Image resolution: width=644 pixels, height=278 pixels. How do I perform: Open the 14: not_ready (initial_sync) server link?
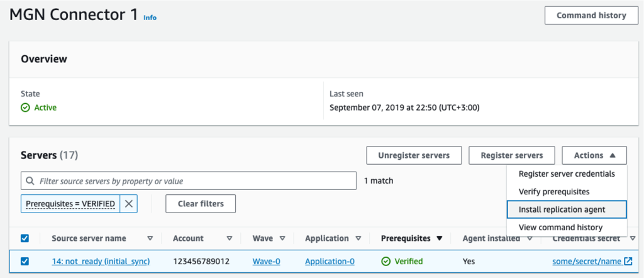pos(101,261)
